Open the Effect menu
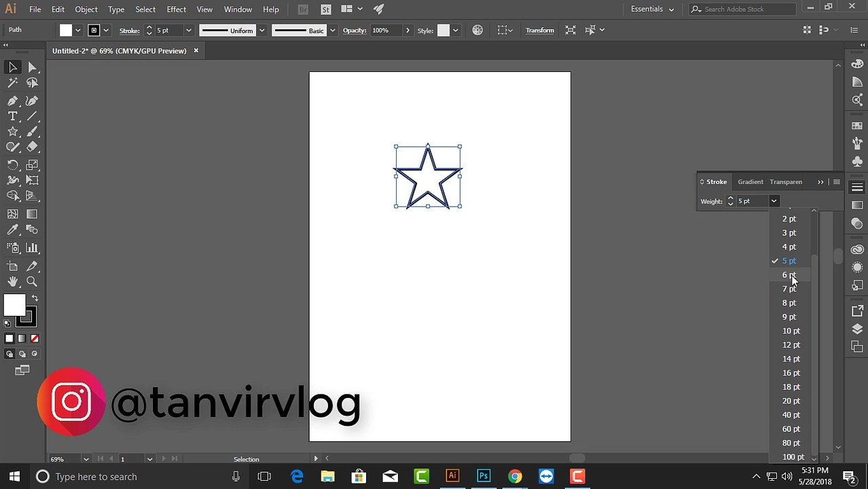 point(176,10)
